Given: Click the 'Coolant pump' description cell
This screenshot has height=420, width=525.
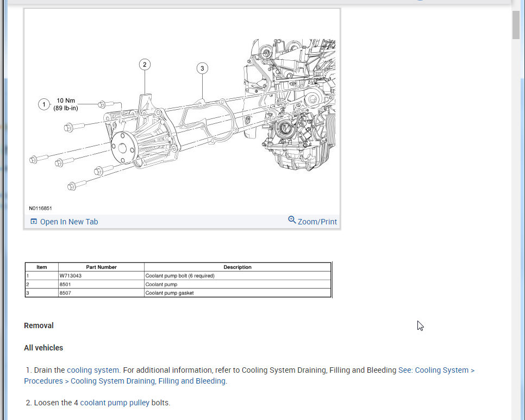Looking at the screenshot, I should 237,285.
